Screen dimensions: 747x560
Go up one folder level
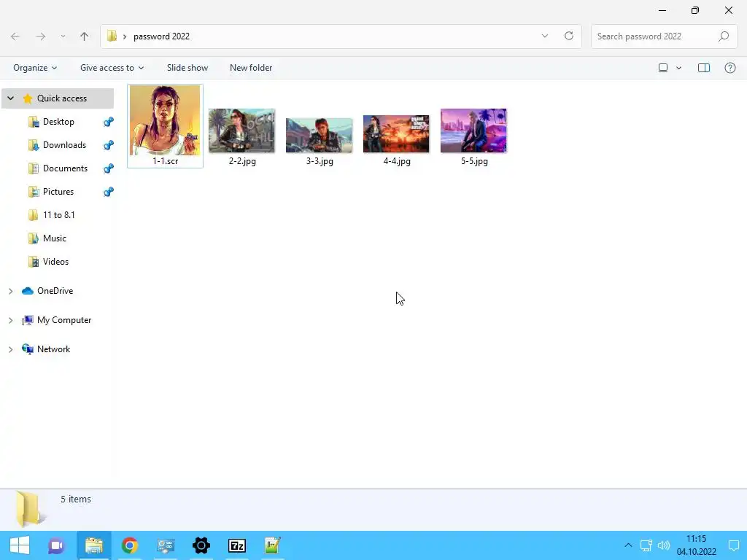click(85, 36)
